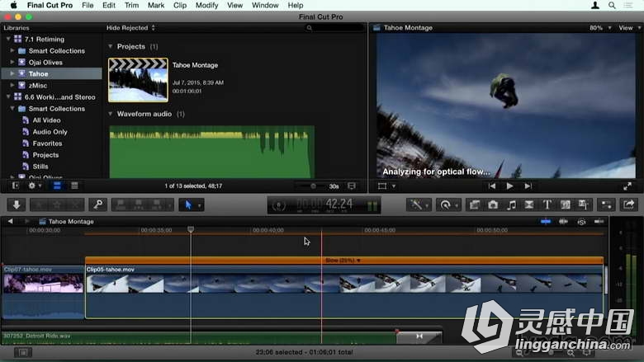Open the Themes browser icon
Image resolution: width=644 pixels, height=362 pixels.
pos(583,205)
